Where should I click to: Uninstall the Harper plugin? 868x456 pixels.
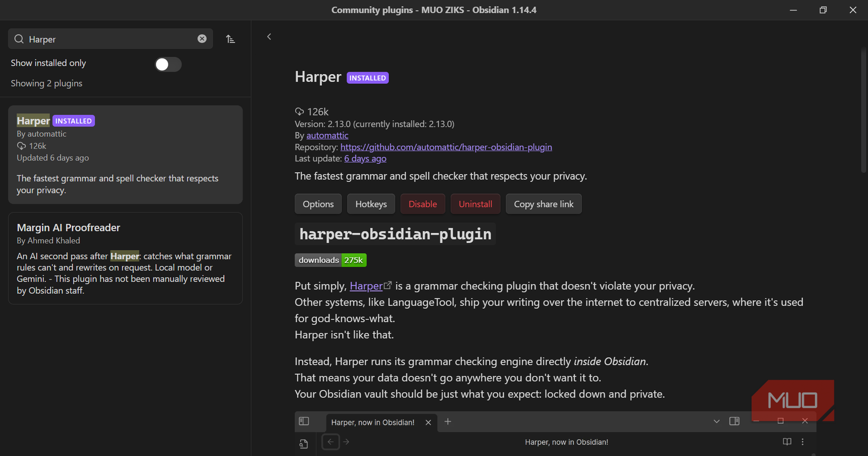(x=476, y=204)
